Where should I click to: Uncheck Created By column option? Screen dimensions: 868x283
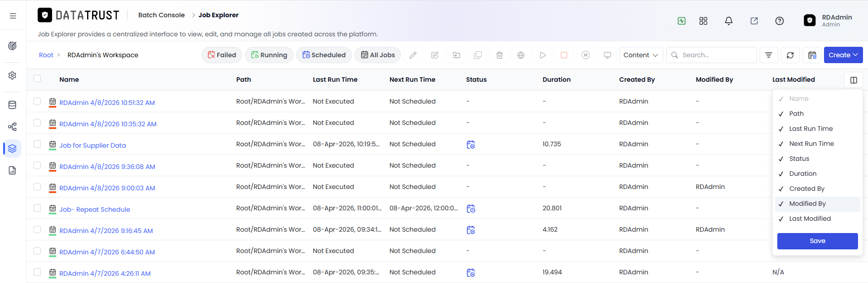817,189
